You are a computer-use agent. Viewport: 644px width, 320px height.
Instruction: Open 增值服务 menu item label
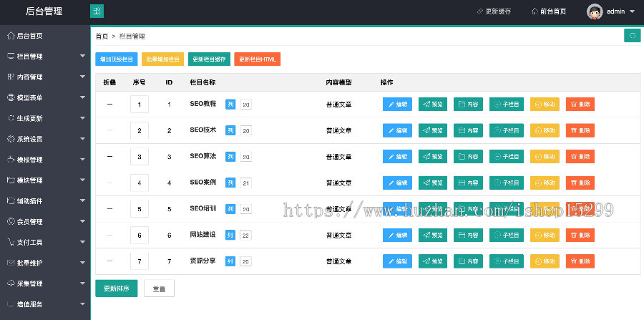[x=29, y=304]
